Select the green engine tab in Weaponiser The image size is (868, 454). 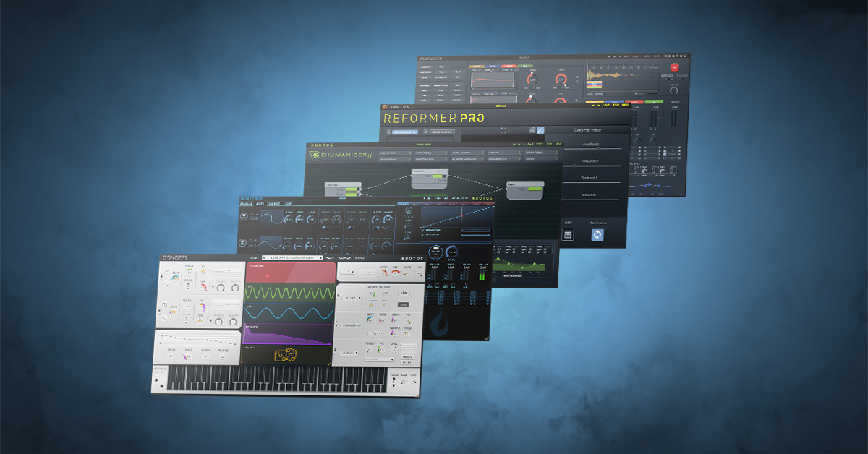coord(524,67)
